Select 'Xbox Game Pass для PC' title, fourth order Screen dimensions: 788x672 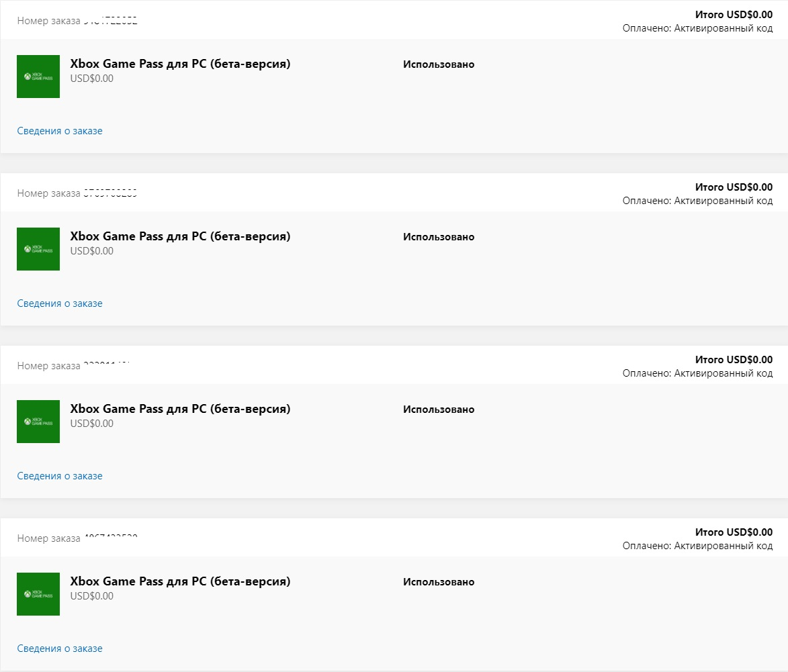coord(180,581)
